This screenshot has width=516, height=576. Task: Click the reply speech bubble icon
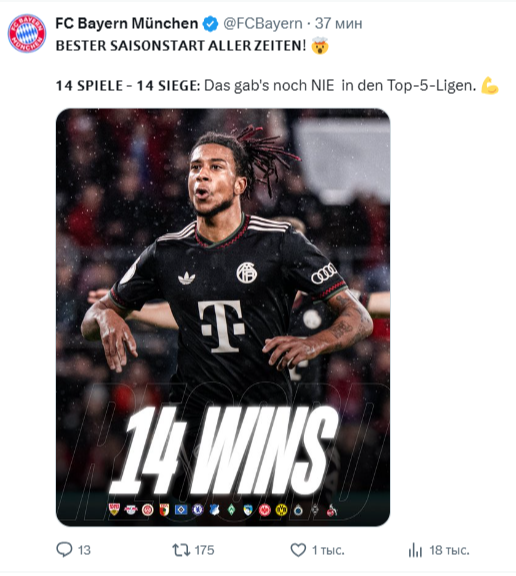(x=64, y=550)
